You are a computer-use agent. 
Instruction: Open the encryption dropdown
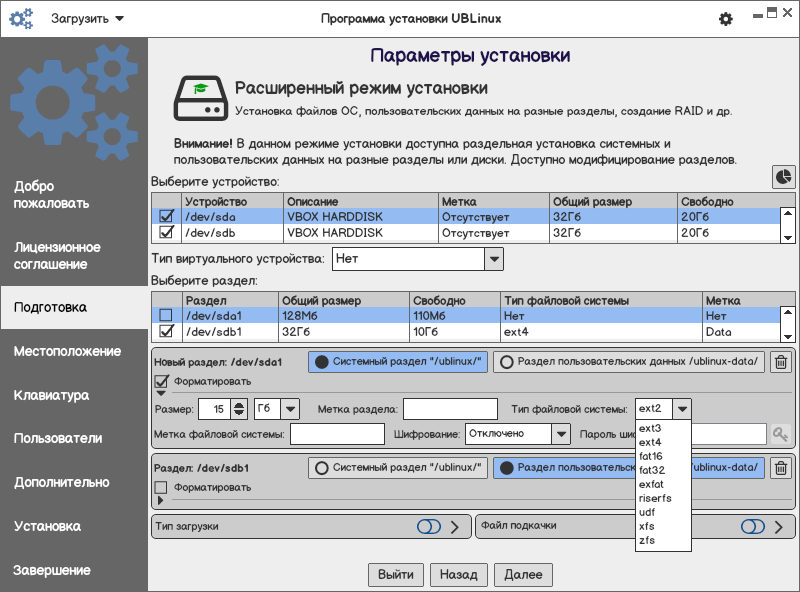point(560,434)
